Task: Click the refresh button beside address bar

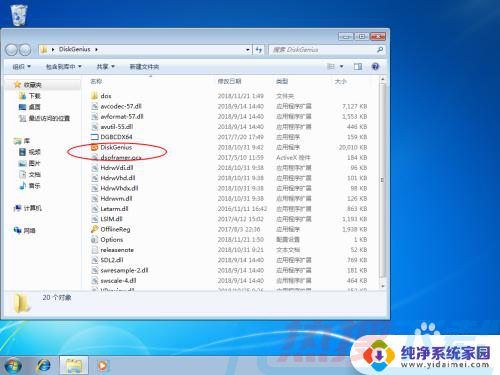Action: pyautogui.click(x=259, y=50)
